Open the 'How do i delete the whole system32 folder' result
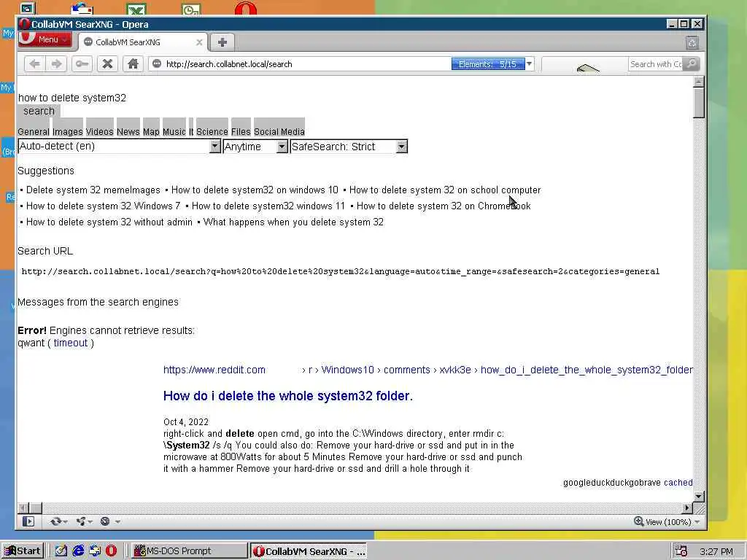The image size is (747, 560). coord(287,396)
